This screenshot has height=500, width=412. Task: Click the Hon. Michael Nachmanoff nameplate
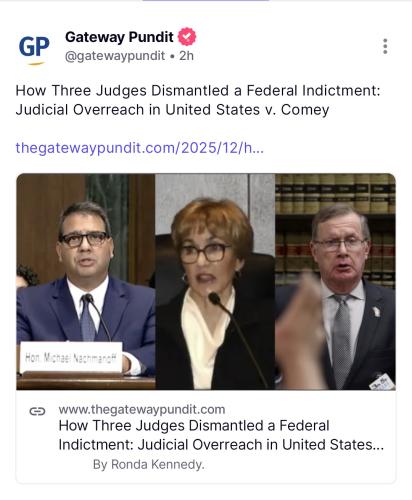[71, 358]
